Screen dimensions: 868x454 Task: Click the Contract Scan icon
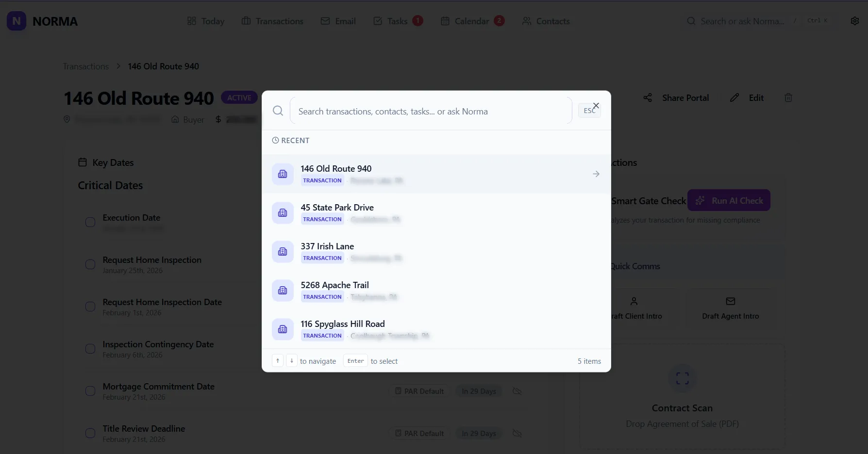[x=682, y=378]
